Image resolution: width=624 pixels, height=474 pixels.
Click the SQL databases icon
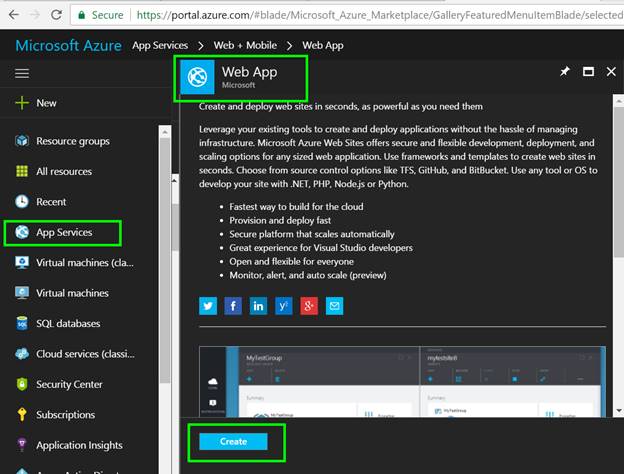point(22,323)
